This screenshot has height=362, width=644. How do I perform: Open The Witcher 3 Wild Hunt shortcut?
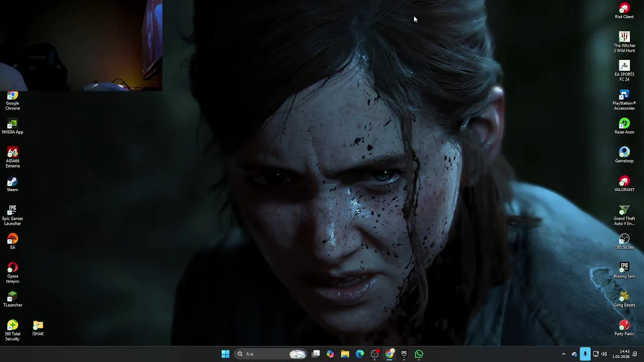click(624, 42)
